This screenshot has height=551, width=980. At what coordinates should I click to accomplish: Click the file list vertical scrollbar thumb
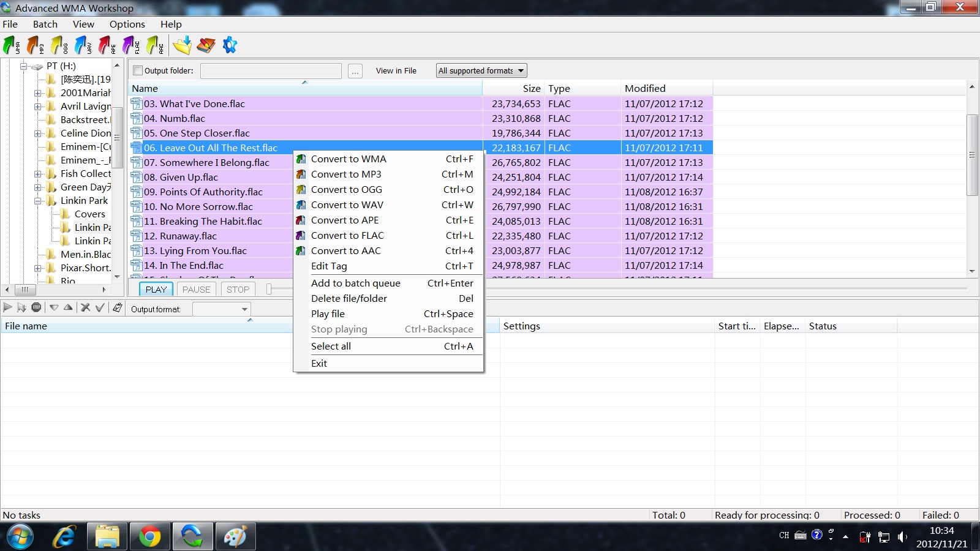click(972, 155)
